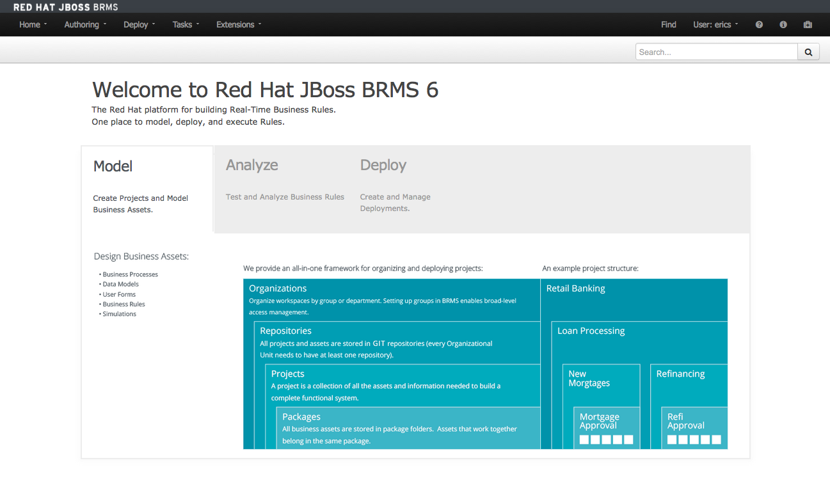Open the Extensions dropdown
Screen dimensions: 830x504
[x=239, y=25]
